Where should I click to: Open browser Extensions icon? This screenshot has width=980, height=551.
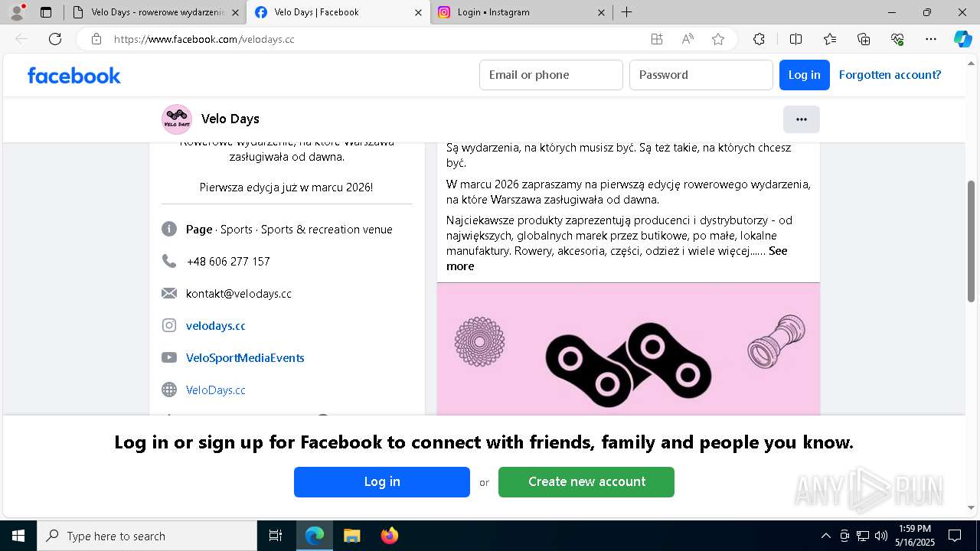coord(759,39)
